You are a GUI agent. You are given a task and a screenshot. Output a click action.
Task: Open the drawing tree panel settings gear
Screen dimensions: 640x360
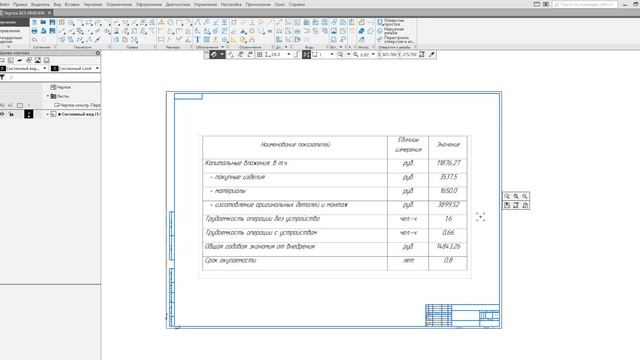point(98,53)
